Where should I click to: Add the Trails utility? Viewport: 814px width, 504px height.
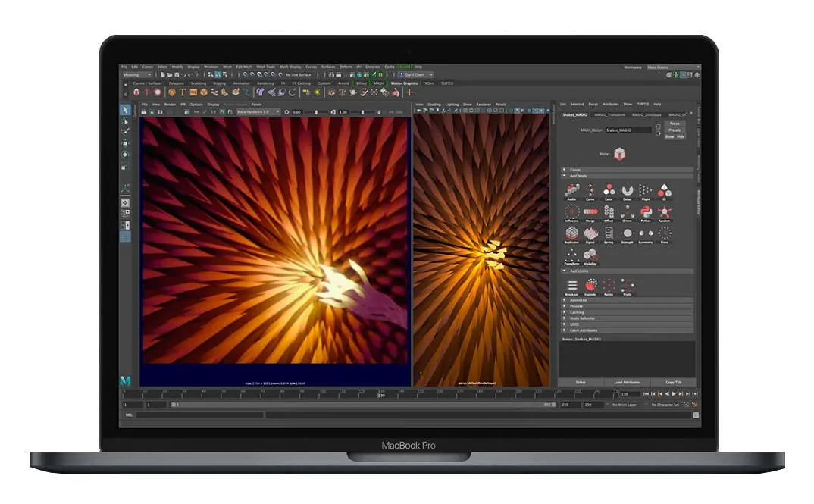tap(627, 286)
